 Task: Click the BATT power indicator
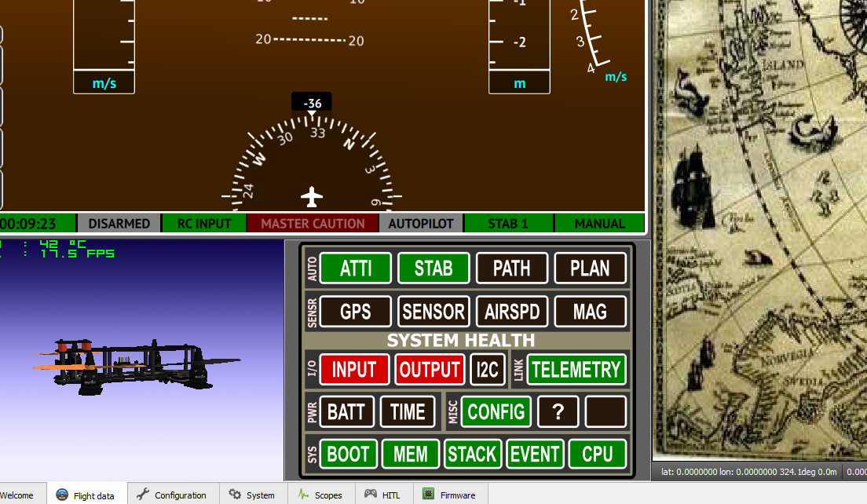pyautogui.click(x=346, y=411)
